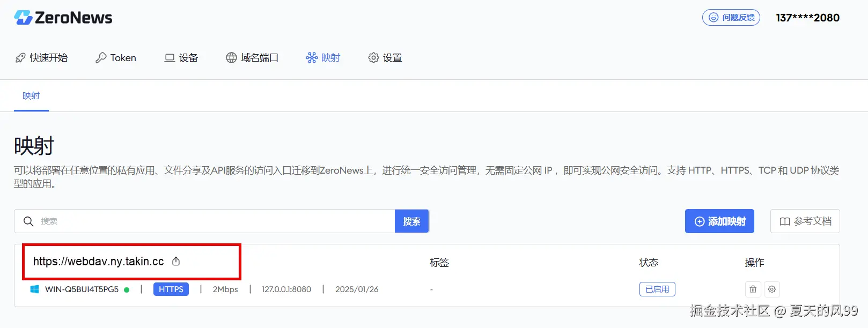Screen dimensions: 868x328
Task: Open 设置 menu item
Action: pyautogui.click(x=385, y=58)
